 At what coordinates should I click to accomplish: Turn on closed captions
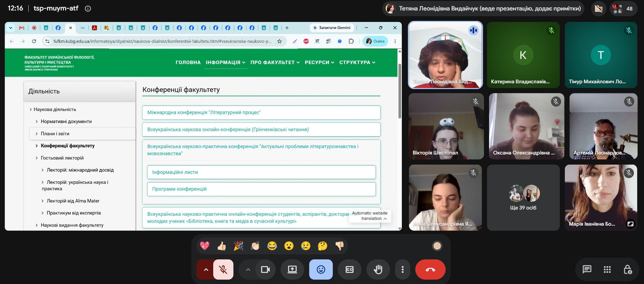[x=349, y=269]
